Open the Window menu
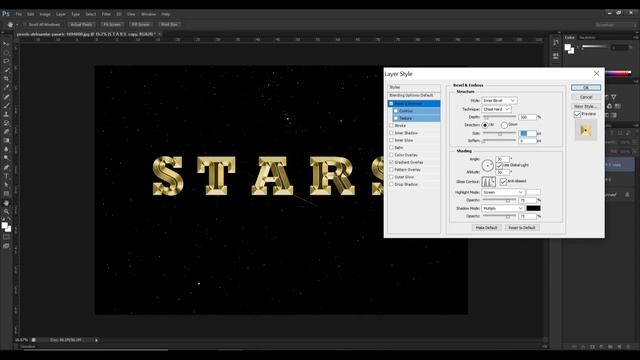 tap(149, 14)
